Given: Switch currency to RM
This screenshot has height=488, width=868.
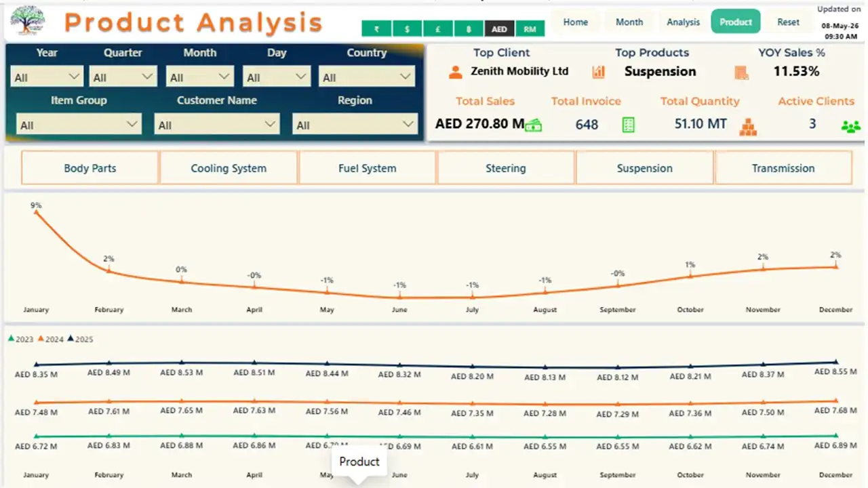Looking at the screenshot, I should (530, 29).
